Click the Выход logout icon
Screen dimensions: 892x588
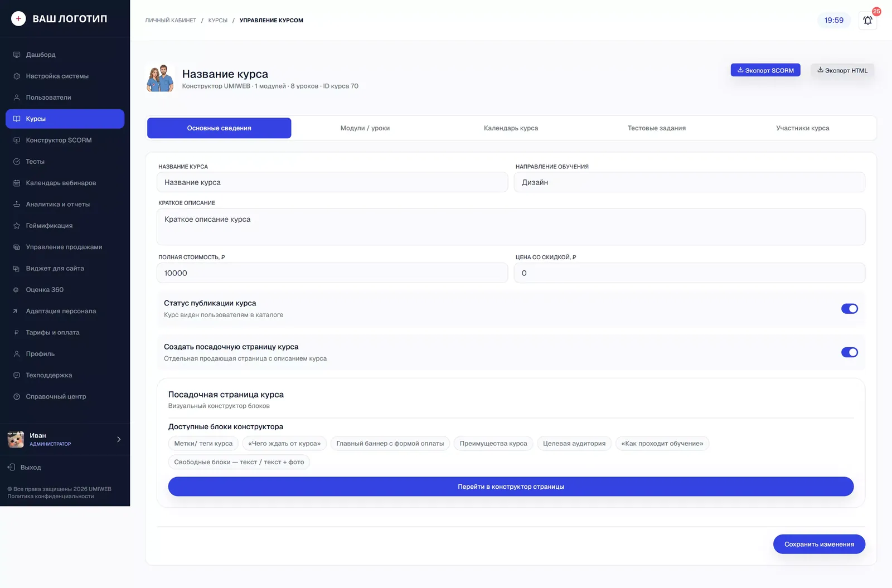point(11,467)
